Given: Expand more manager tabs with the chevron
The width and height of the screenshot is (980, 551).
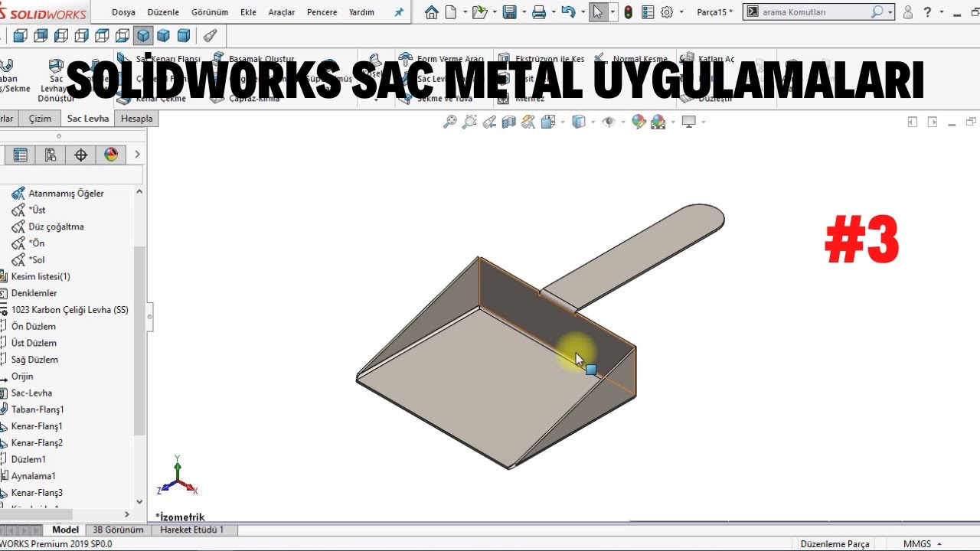Looking at the screenshot, I should (x=137, y=155).
